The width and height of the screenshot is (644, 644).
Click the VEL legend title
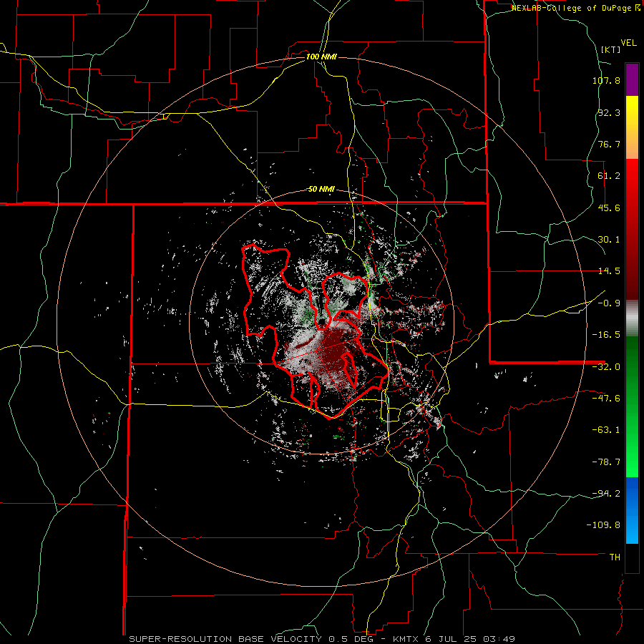tap(628, 43)
